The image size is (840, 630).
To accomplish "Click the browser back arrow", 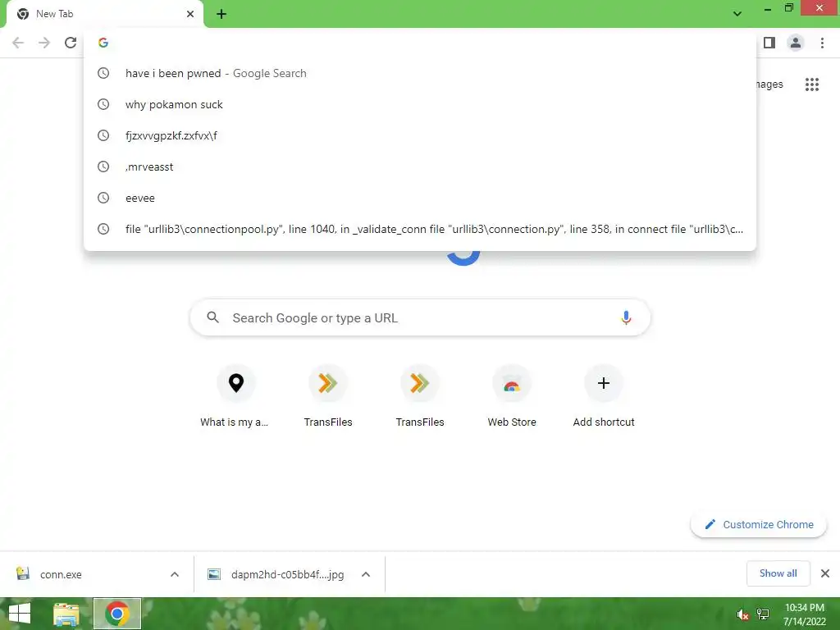I will click(18, 43).
